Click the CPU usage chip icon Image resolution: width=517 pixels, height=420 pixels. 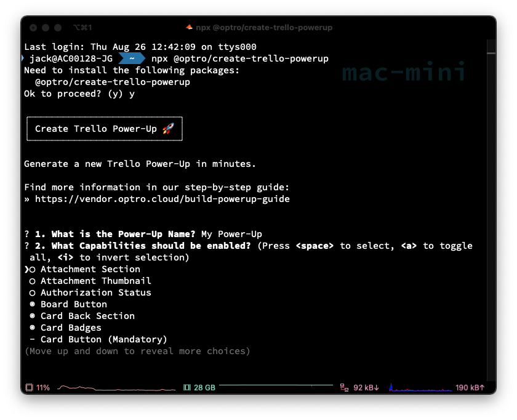click(x=30, y=387)
